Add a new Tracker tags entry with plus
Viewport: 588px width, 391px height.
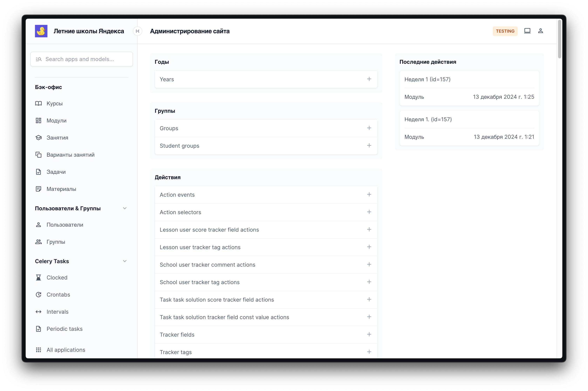[369, 352]
